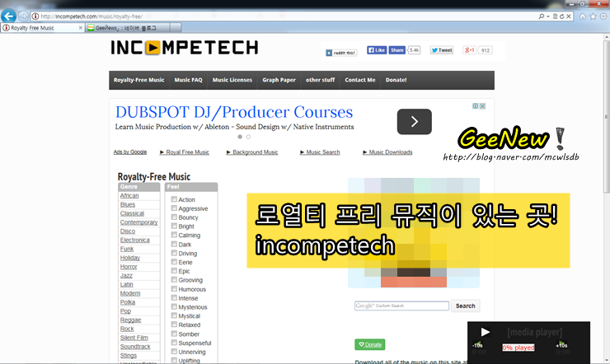Viewport: 610px width, 364px height.
Task: Check the Action feel checkbox
Action: point(174,199)
